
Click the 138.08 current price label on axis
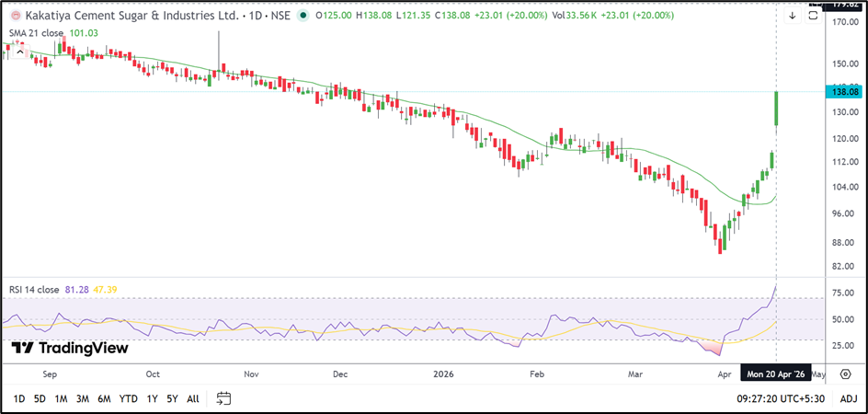pos(844,92)
